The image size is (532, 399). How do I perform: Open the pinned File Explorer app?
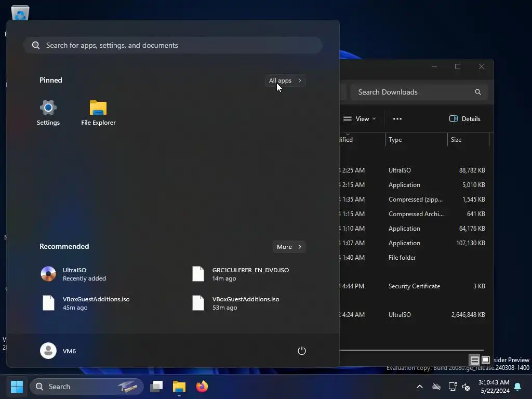[98, 113]
